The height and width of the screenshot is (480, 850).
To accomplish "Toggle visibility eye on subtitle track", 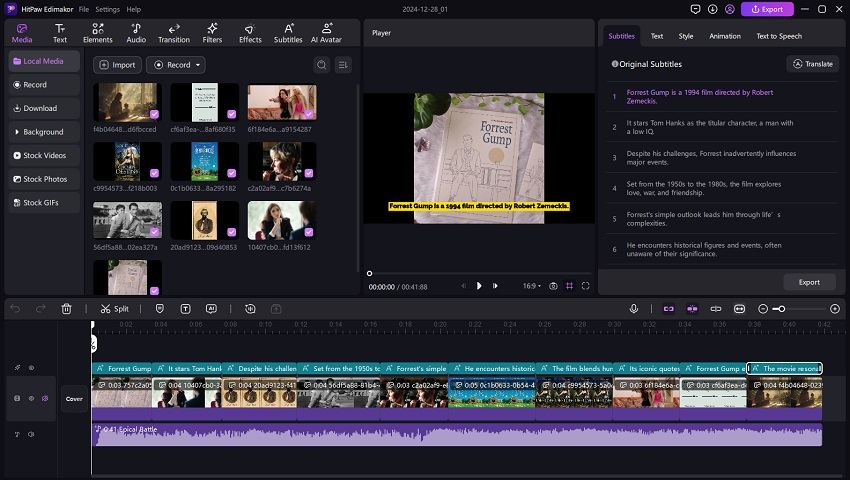I will 31,368.
